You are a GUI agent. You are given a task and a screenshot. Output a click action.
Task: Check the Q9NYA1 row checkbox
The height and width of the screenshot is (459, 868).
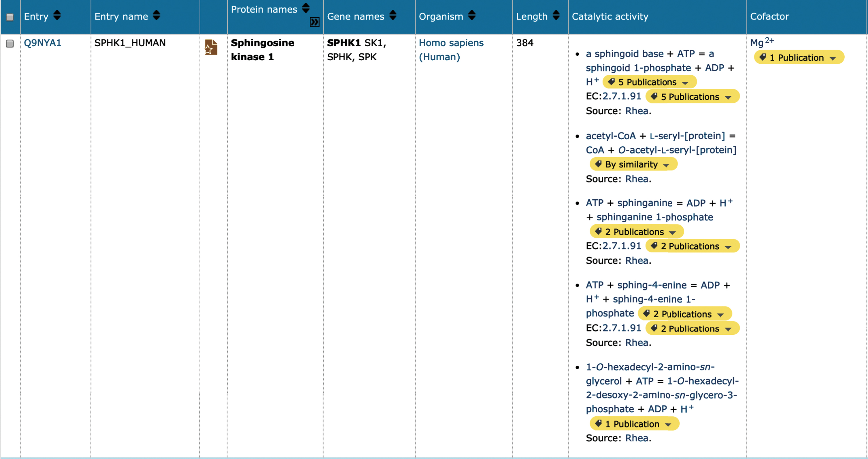point(10,44)
